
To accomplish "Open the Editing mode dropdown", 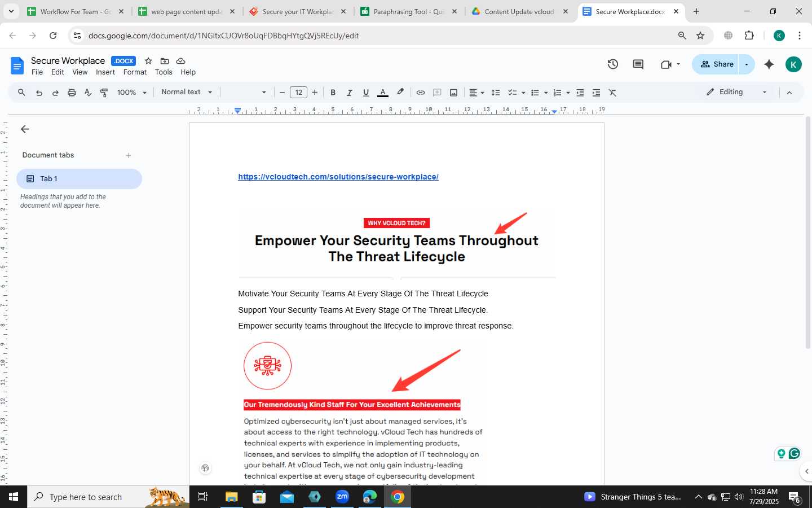I will point(736,92).
